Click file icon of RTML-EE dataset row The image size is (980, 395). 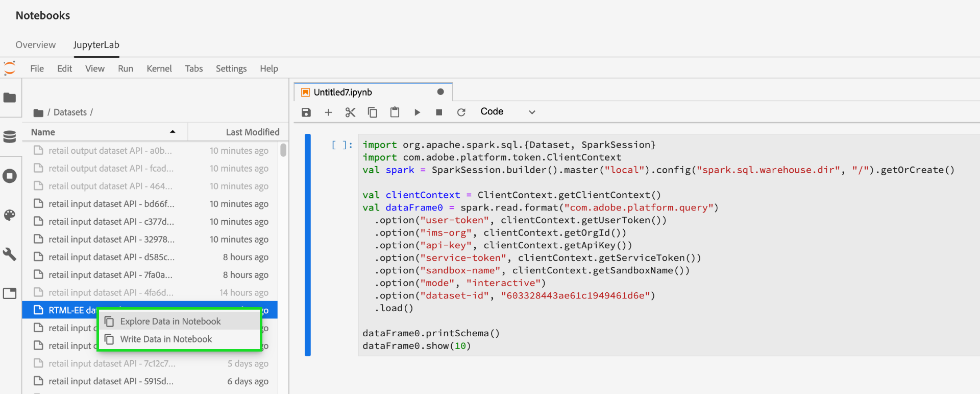[38, 310]
